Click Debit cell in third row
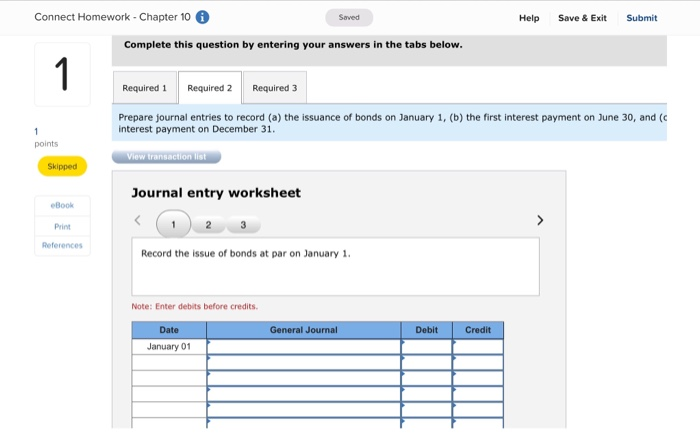Screen dimensions: 700x440 426,378
